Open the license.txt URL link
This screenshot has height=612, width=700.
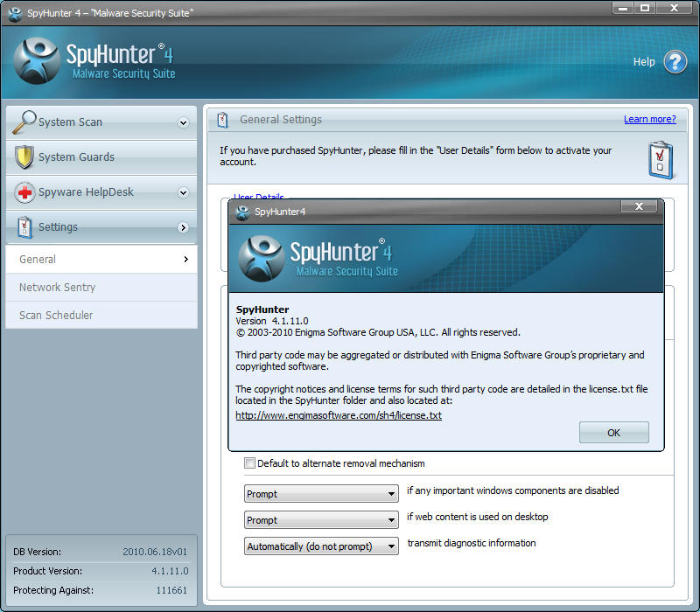tap(339, 416)
